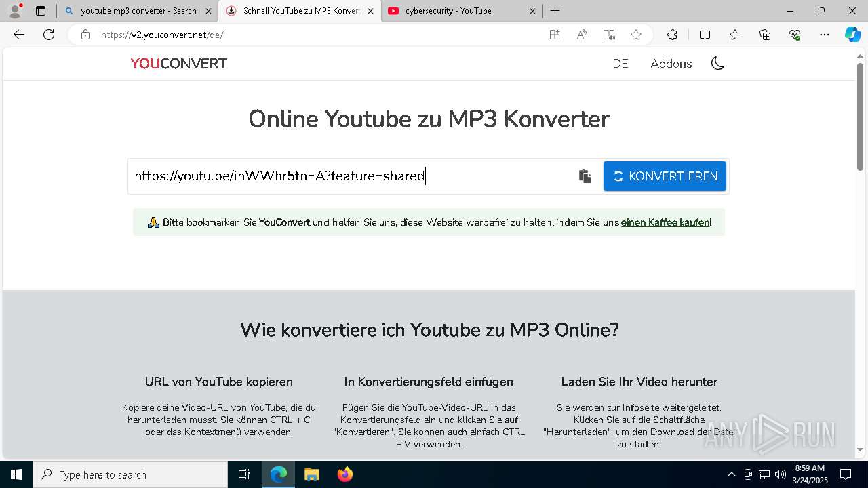868x488 pixels.
Task: Open Edge Settings and more menu
Action: tap(825, 35)
